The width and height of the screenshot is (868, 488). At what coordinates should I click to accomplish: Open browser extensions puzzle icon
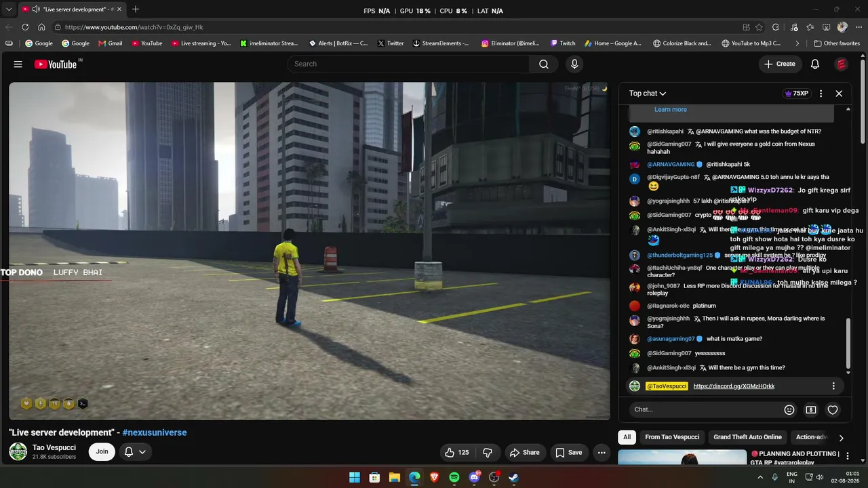point(776,27)
